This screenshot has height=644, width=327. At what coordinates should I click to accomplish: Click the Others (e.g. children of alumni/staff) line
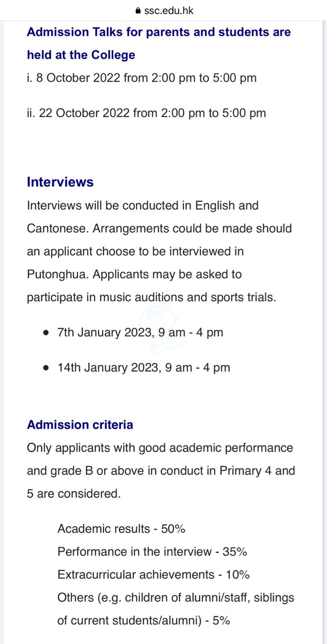[x=176, y=597]
